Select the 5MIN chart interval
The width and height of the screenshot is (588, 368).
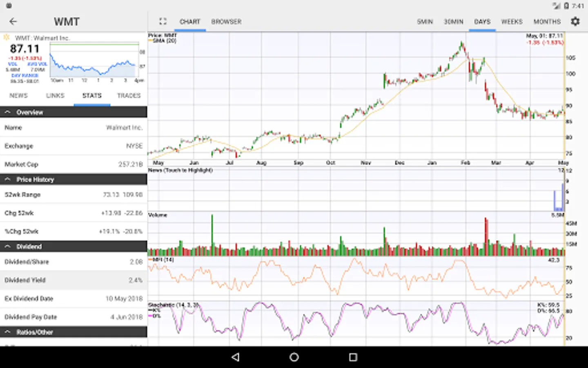(425, 22)
